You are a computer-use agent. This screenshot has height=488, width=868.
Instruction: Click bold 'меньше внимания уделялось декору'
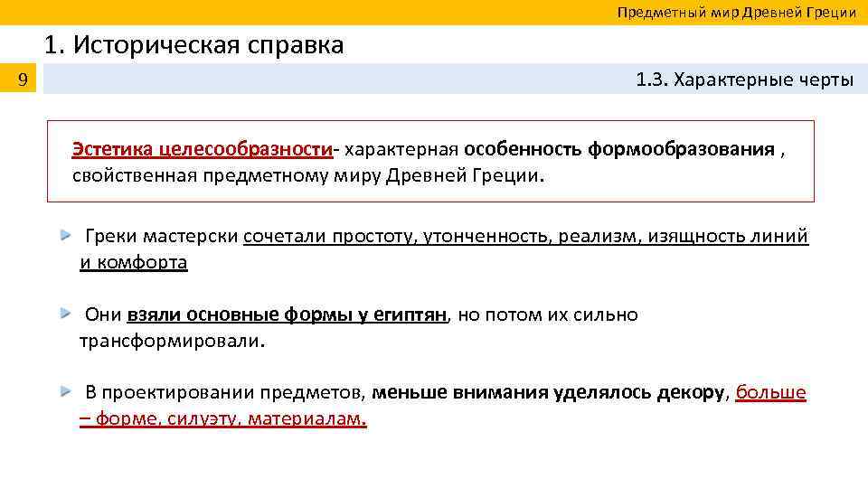pos(548,393)
